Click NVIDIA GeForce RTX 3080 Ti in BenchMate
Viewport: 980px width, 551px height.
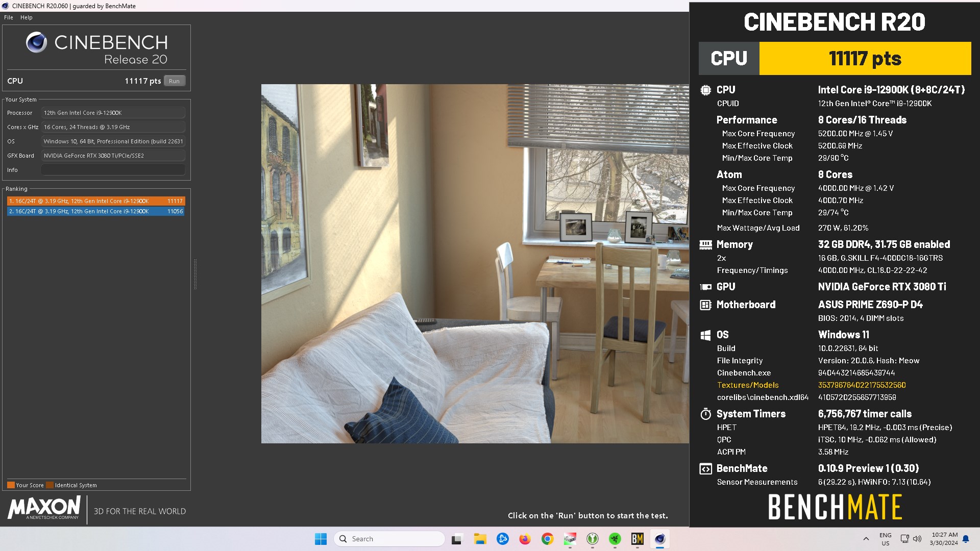pyautogui.click(x=882, y=287)
